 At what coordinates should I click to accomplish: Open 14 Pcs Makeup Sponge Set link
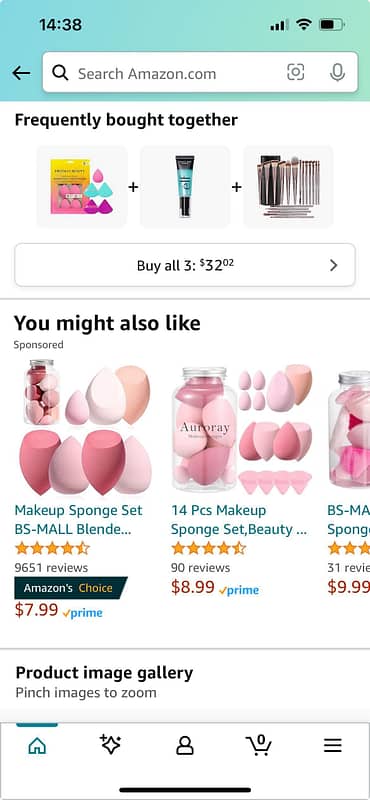tap(239, 519)
